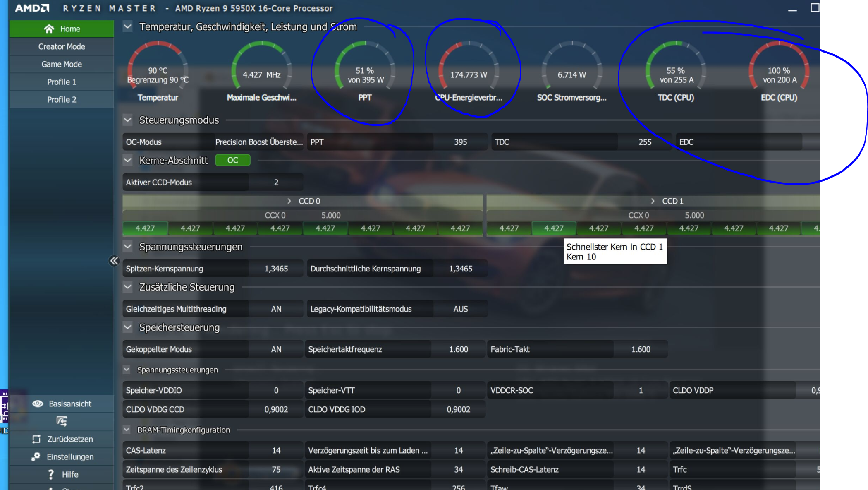Click the Basisansicht eye icon
The height and width of the screenshot is (490, 868).
38,404
